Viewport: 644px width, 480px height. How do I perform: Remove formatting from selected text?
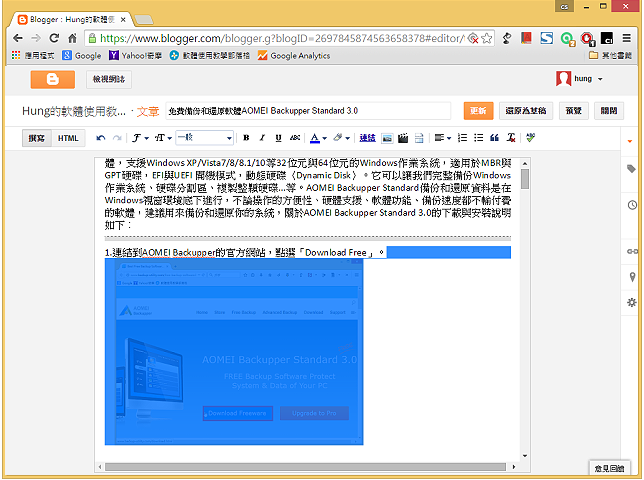pos(511,138)
